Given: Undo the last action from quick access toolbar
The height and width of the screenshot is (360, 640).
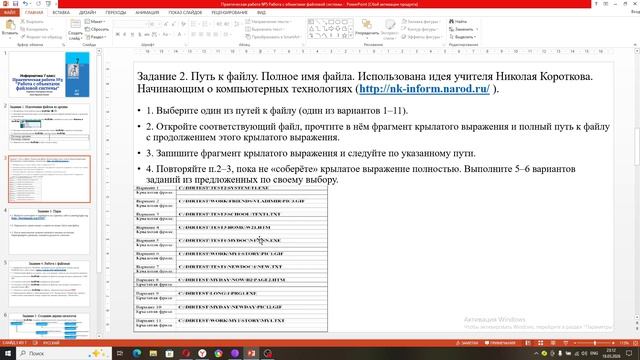Looking at the screenshot, I should [26, 4].
